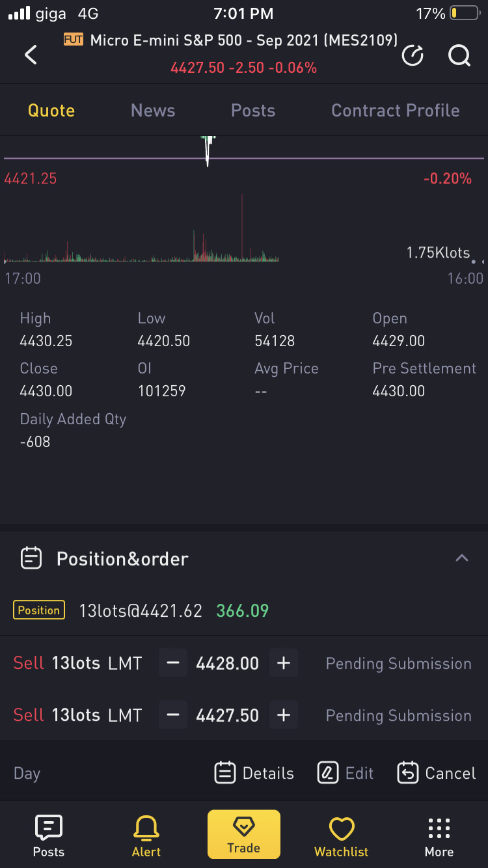Cancel the pending order

click(437, 773)
